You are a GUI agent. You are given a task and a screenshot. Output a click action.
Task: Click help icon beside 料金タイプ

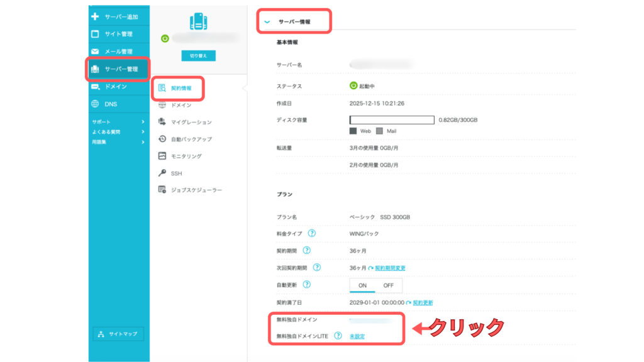(312, 233)
